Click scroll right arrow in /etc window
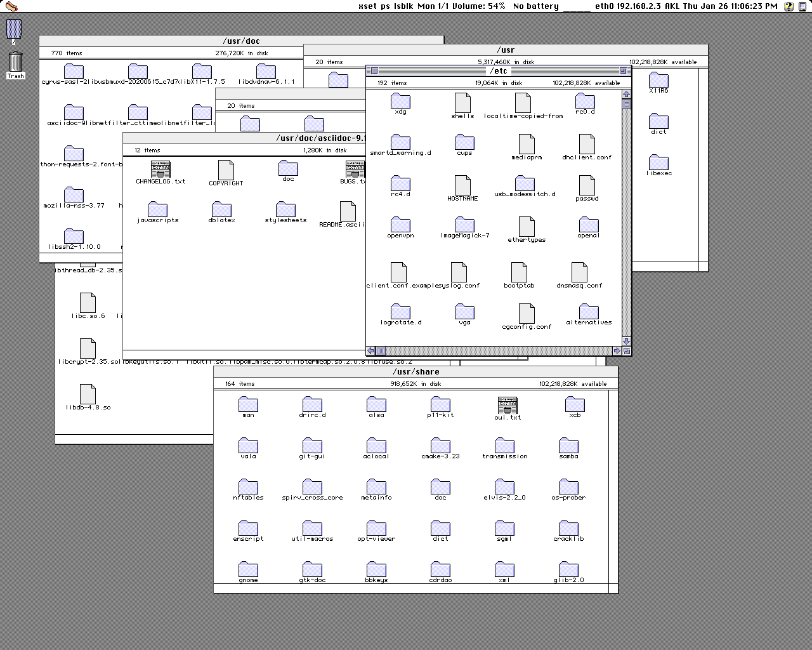The image size is (812, 650). 617,350
